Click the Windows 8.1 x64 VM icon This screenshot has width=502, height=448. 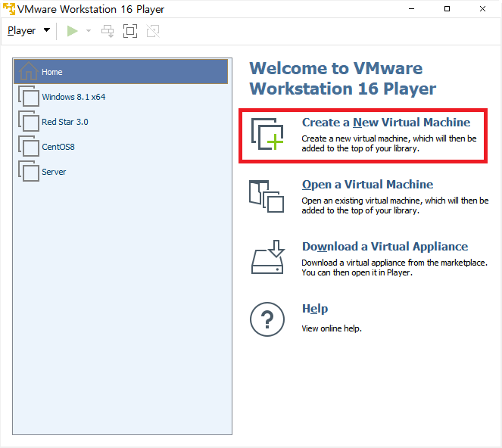pos(29,96)
